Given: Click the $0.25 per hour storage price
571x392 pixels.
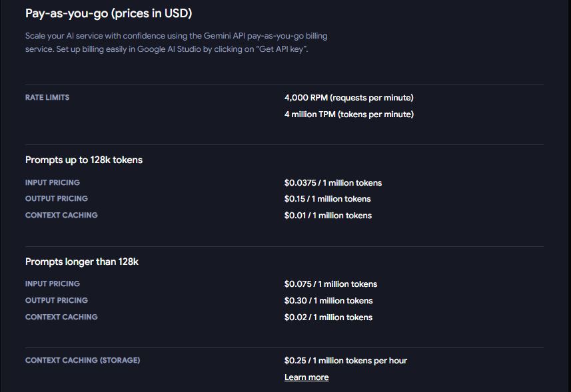Looking at the screenshot, I should pos(345,361).
